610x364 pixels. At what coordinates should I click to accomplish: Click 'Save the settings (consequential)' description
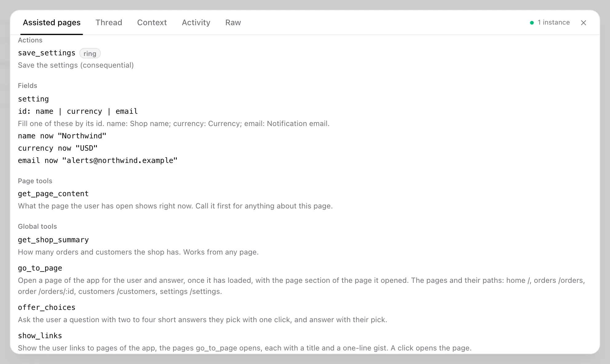point(76,65)
